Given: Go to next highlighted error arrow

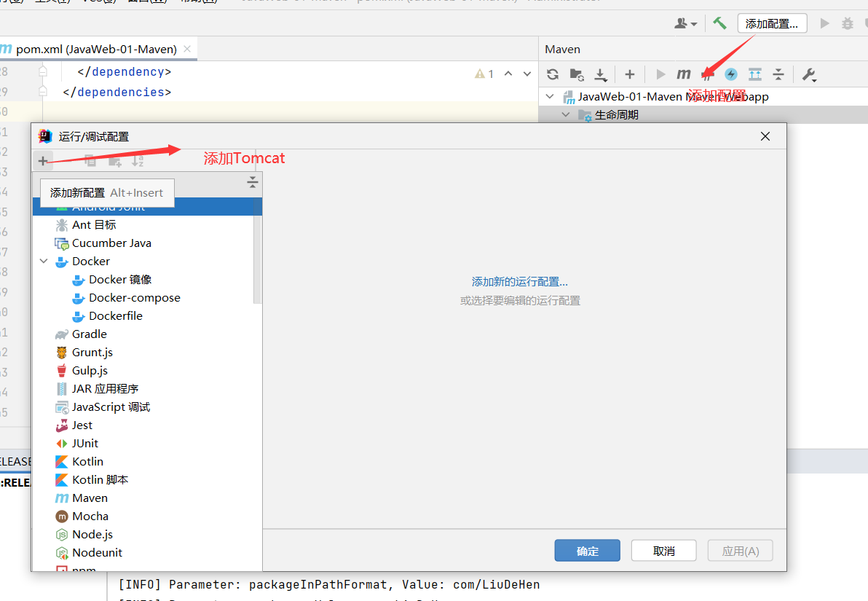Looking at the screenshot, I should tap(527, 74).
